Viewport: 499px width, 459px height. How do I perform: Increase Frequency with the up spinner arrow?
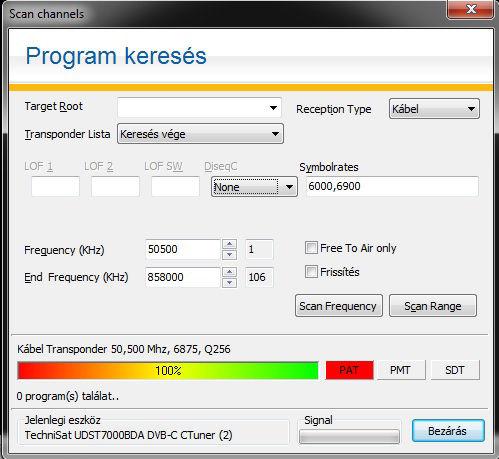(x=229, y=244)
